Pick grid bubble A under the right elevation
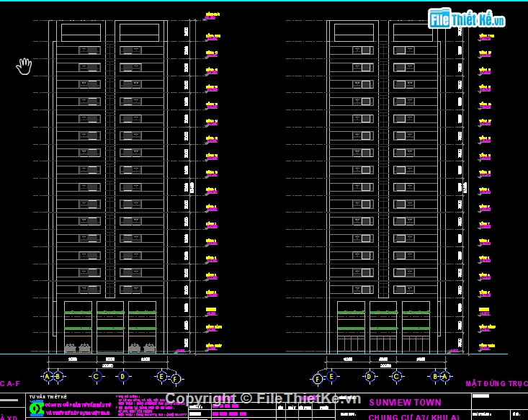 pos(445,376)
